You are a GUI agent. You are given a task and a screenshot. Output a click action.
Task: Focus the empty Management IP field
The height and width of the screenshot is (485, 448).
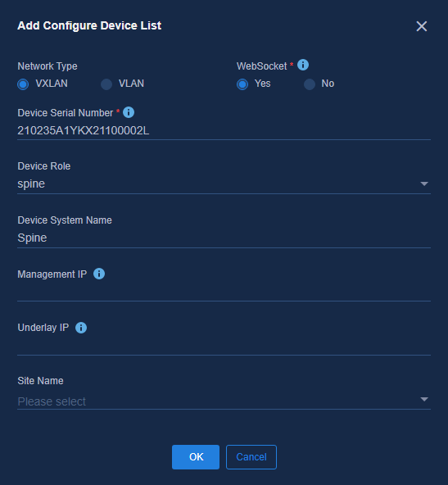coord(224,292)
